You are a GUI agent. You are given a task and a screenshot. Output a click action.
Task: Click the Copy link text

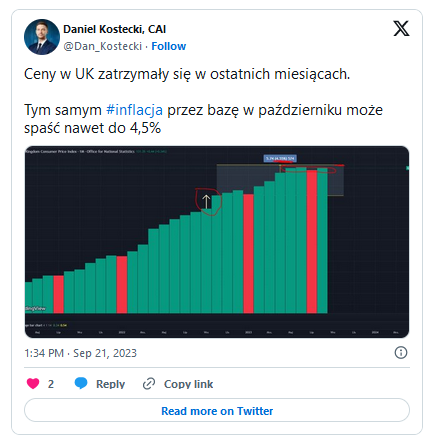click(x=188, y=384)
